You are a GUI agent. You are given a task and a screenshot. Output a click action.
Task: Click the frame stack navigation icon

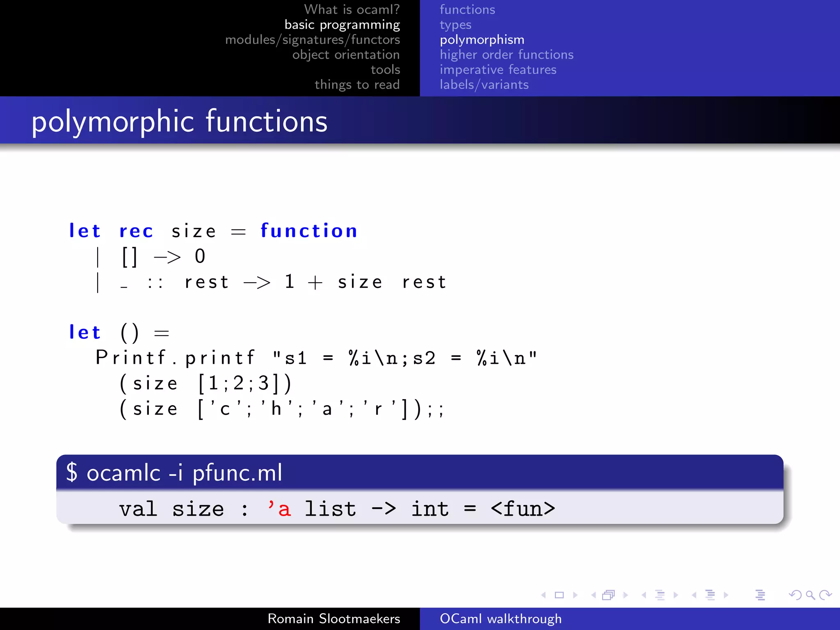(609, 595)
